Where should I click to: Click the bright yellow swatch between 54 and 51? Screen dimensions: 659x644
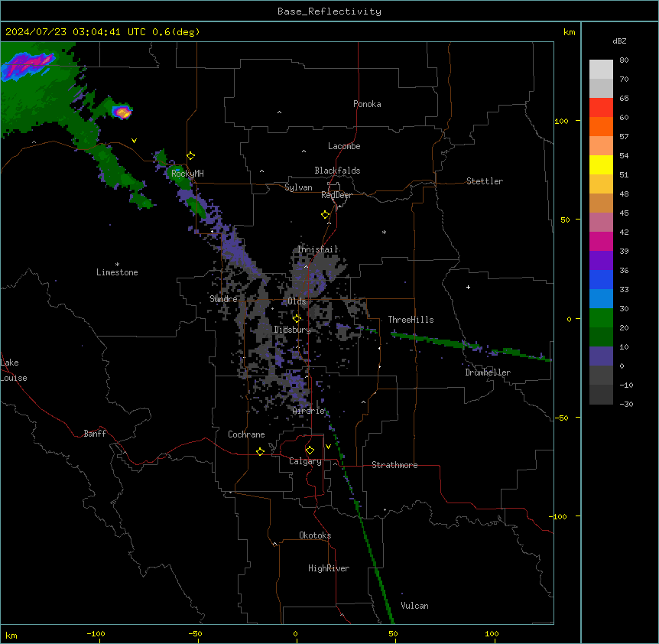coord(601,164)
